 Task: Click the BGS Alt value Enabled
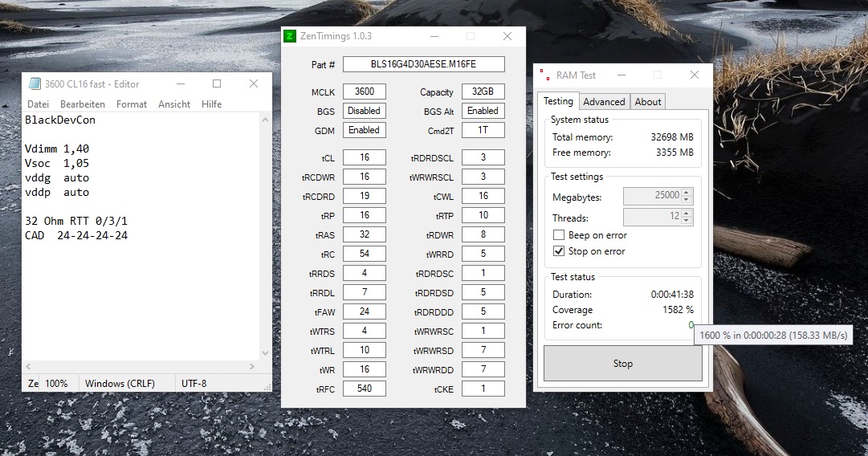click(x=483, y=111)
